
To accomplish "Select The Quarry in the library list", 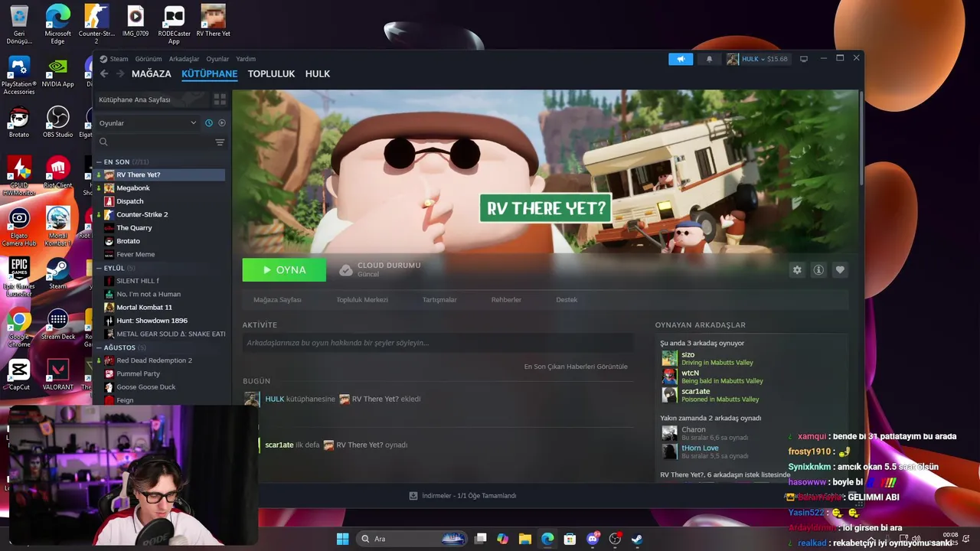I will point(134,228).
